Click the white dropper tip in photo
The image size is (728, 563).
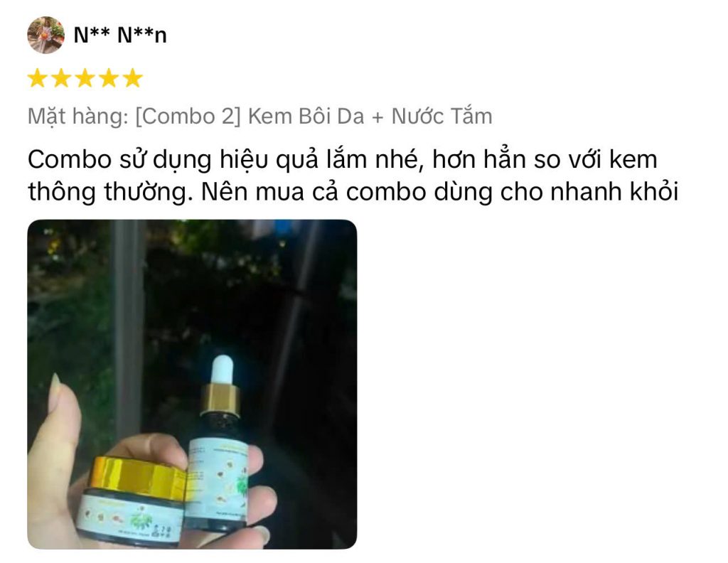pos(222,370)
